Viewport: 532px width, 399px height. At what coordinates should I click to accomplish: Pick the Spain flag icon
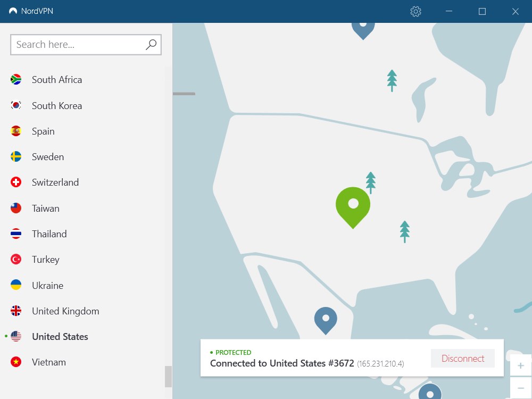[16, 131]
